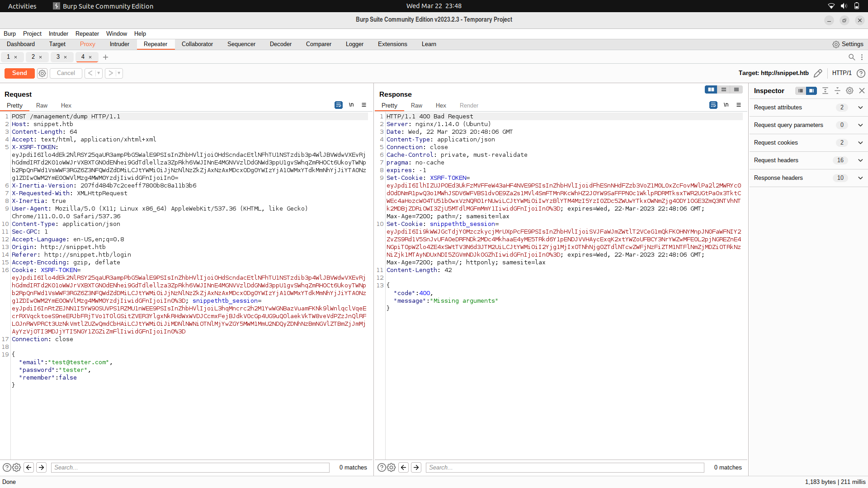Open the Extensions tab

click(392, 44)
